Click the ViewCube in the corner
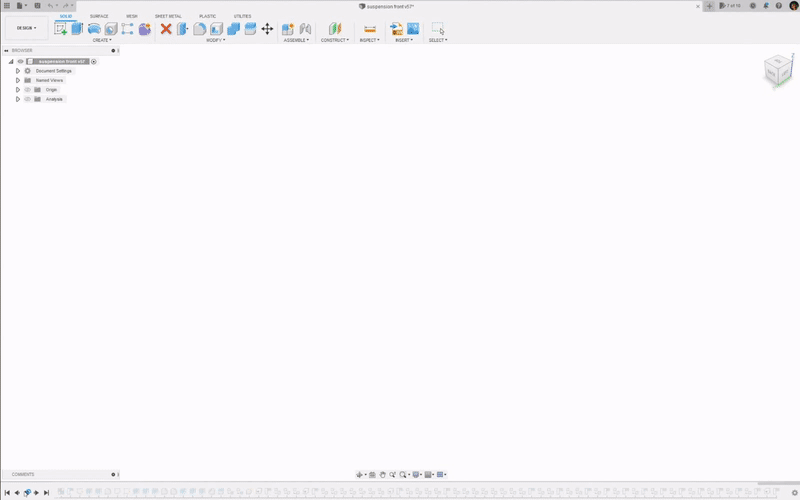The image size is (800, 500). click(778, 70)
